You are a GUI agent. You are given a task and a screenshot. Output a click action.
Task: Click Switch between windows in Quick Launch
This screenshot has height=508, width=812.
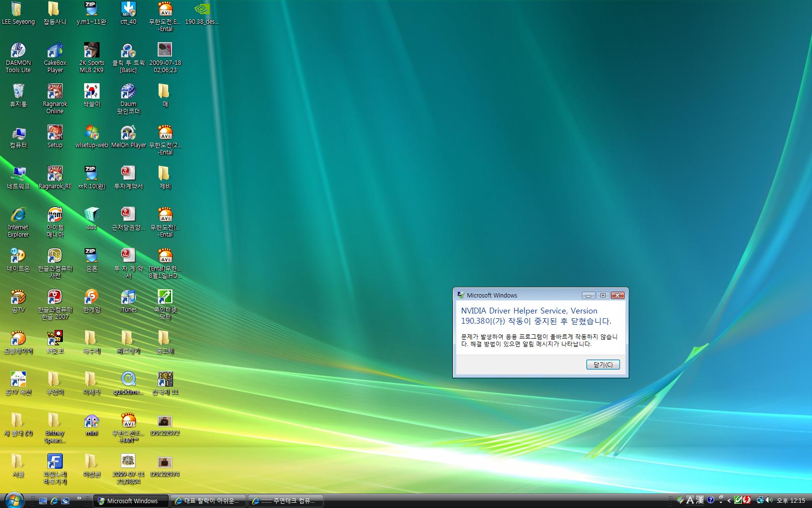click(65, 501)
